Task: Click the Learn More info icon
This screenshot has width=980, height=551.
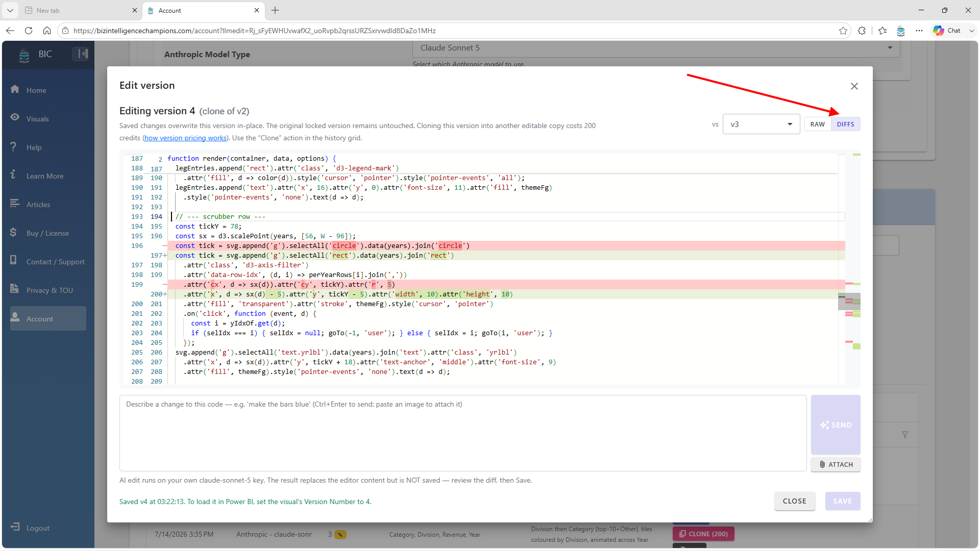Action: pyautogui.click(x=13, y=174)
